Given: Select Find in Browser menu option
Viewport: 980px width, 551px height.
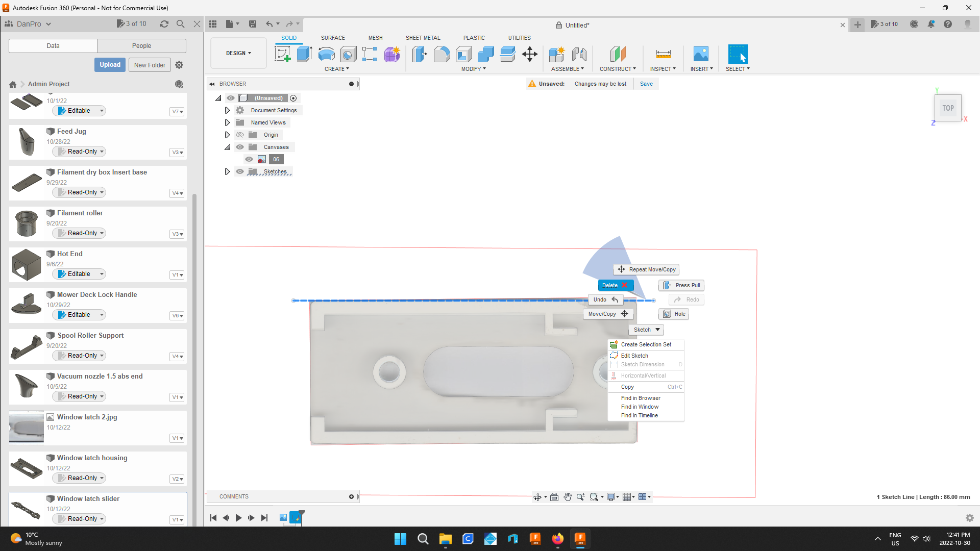Looking at the screenshot, I should (x=641, y=397).
